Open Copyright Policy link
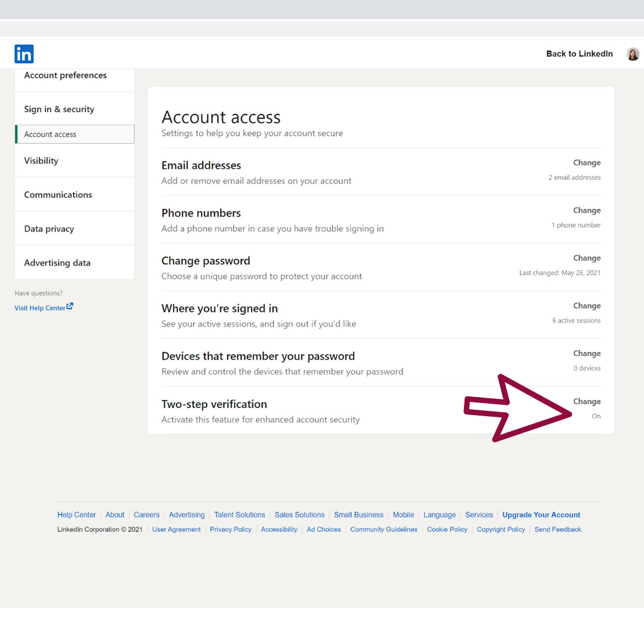The width and height of the screenshot is (644, 644). (x=501, y=530)
